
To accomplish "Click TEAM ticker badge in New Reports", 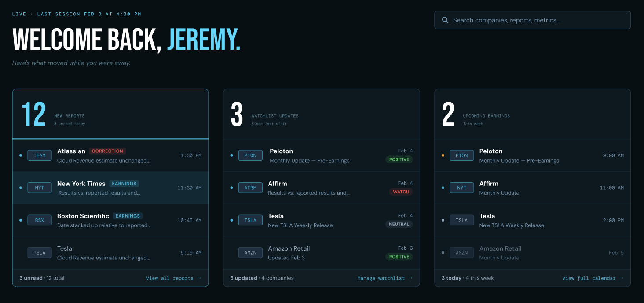I will 40,155.
